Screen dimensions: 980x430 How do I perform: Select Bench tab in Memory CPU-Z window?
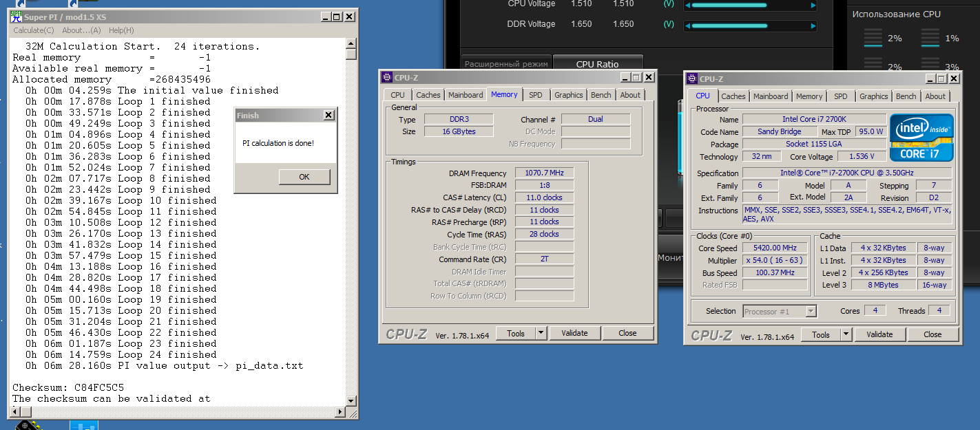[601, 95]
